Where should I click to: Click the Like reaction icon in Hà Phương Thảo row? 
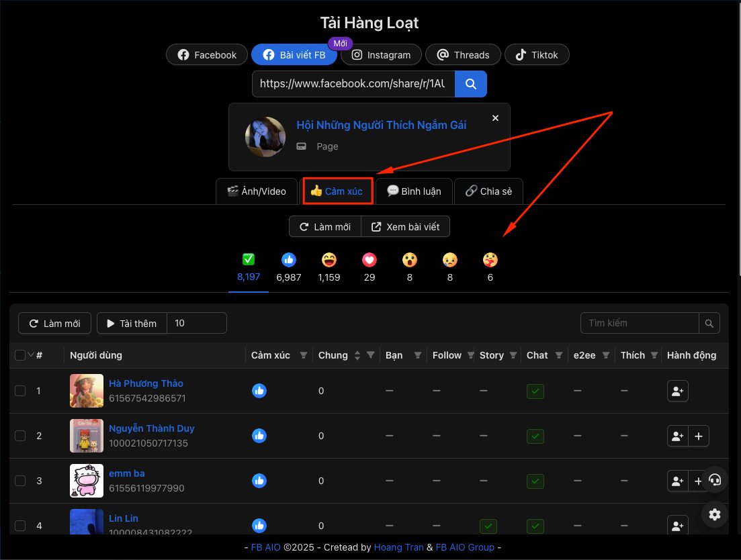[259, 391]
